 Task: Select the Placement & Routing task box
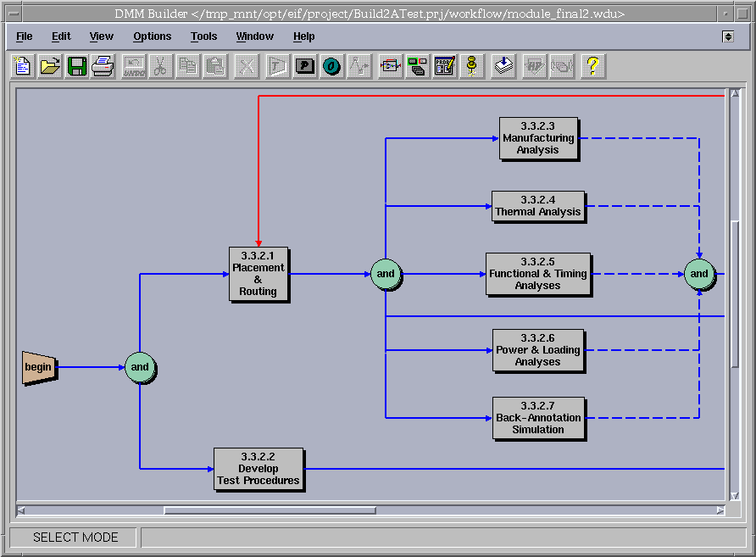pos(258,274)
